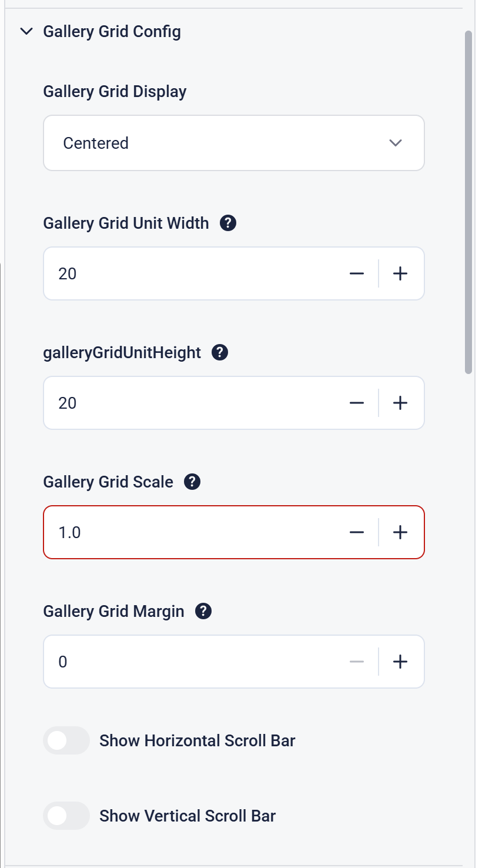Click help icon next to galleryGridUnitHeight
This screenshot has height=868, width=482.
point(220,353)
